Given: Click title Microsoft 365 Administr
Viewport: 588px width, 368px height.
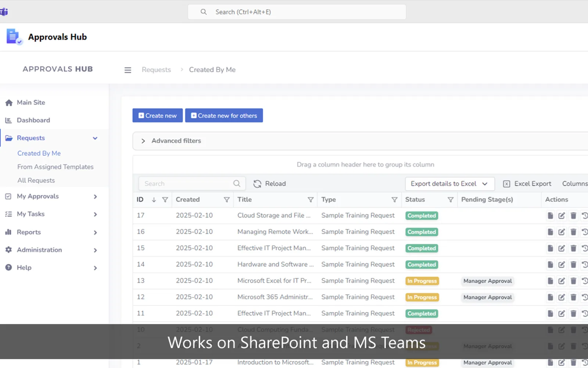Looking at the screenshot, I should coord(275,297).
